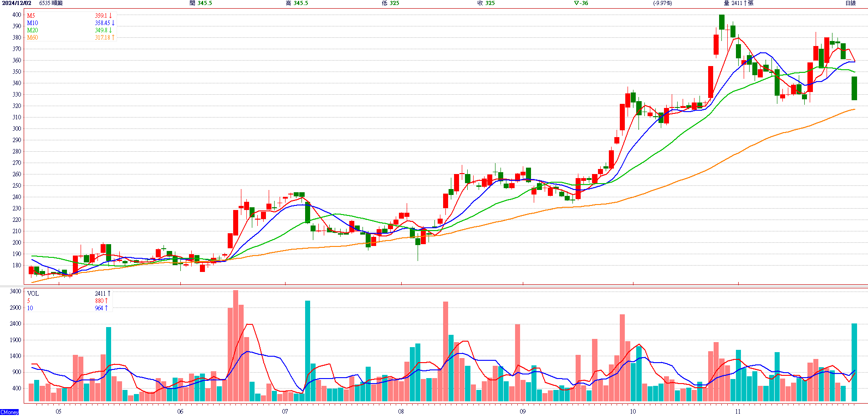Screen dimensions: 868x420
Task: Click the month 10 time axis marker
Action: click(x=633, y=411)
